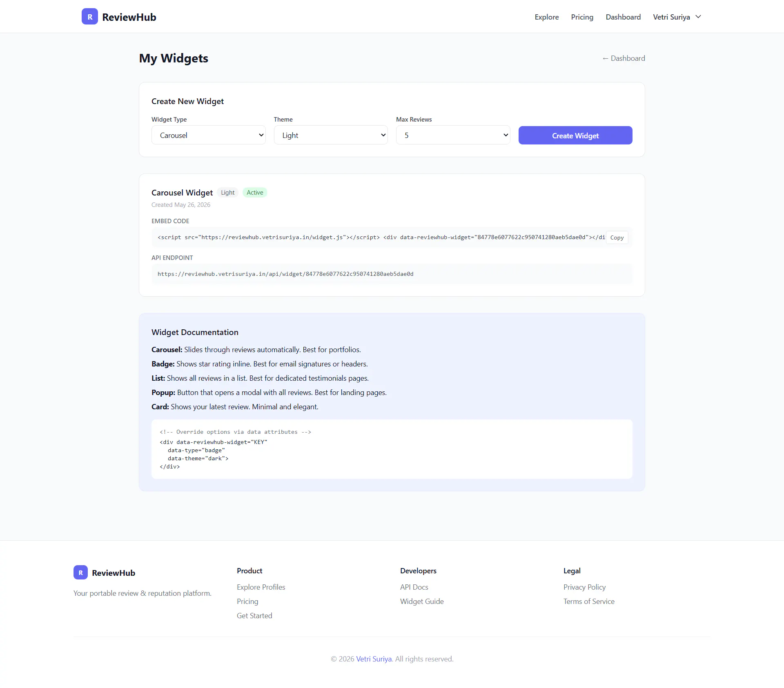Click the My Widgets page heading
Viewport: 784px width, 688px height.
point(174,58)
